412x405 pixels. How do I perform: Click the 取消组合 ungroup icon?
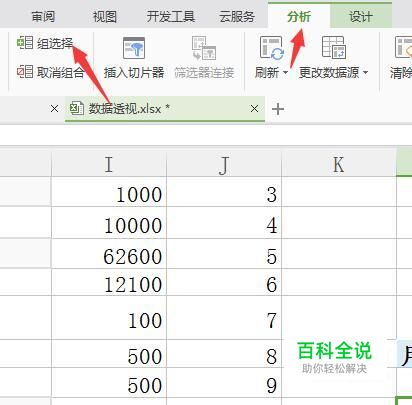pyautogui.click(x=25, y=71)
